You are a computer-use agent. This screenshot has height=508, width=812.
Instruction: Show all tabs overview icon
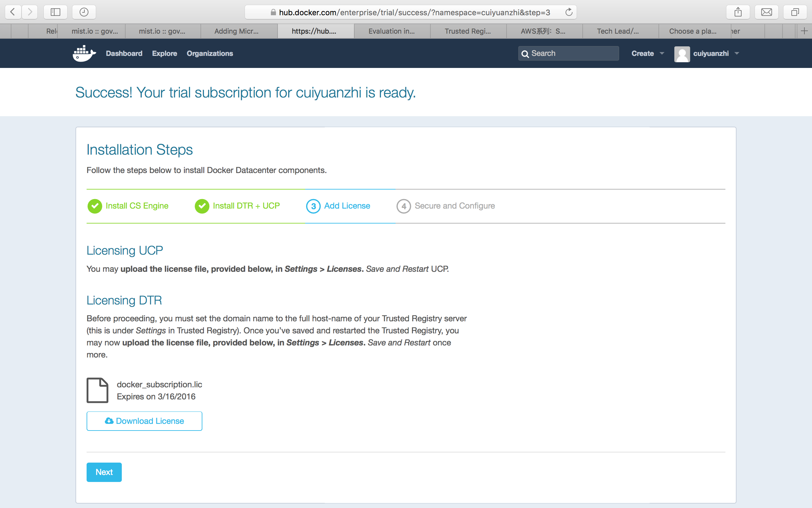pyautogui.click(x=795, y=12)
